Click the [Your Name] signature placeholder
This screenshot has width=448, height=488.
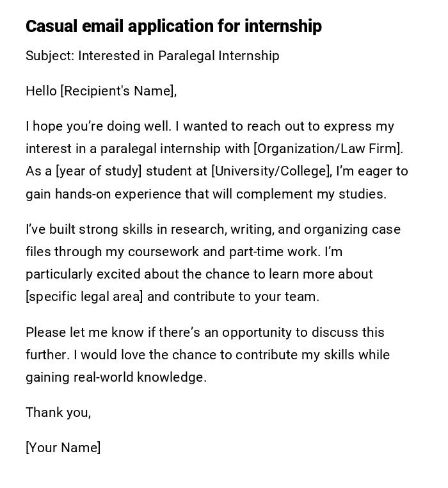click(x=63, y=448)
